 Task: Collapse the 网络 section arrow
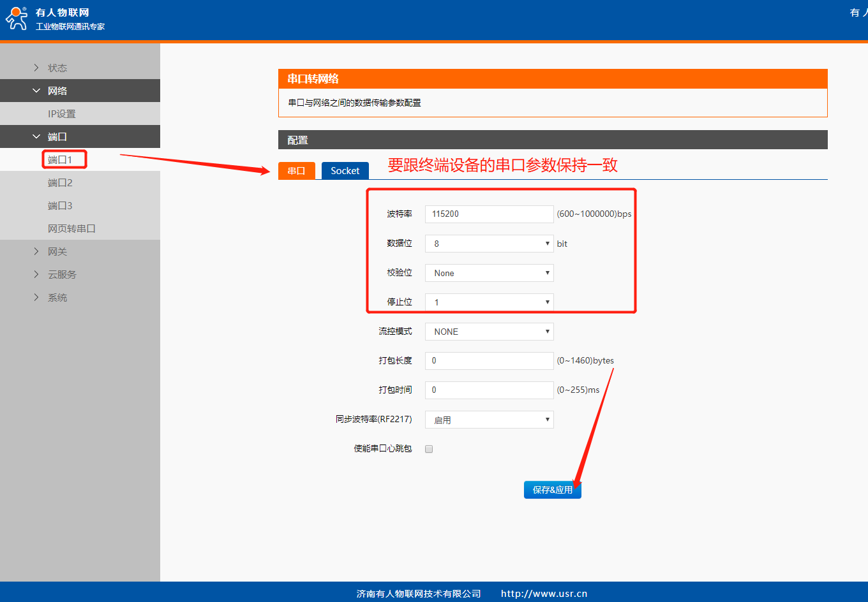tap(36, 91)
